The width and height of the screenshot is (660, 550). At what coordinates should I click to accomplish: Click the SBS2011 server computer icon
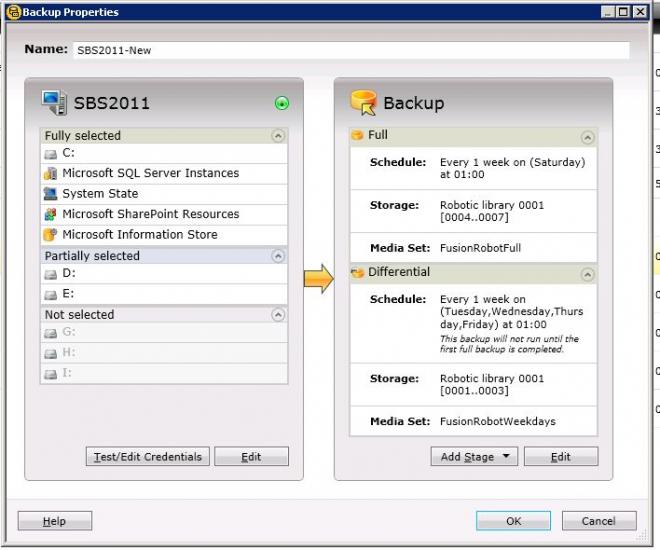pos(54,102)
